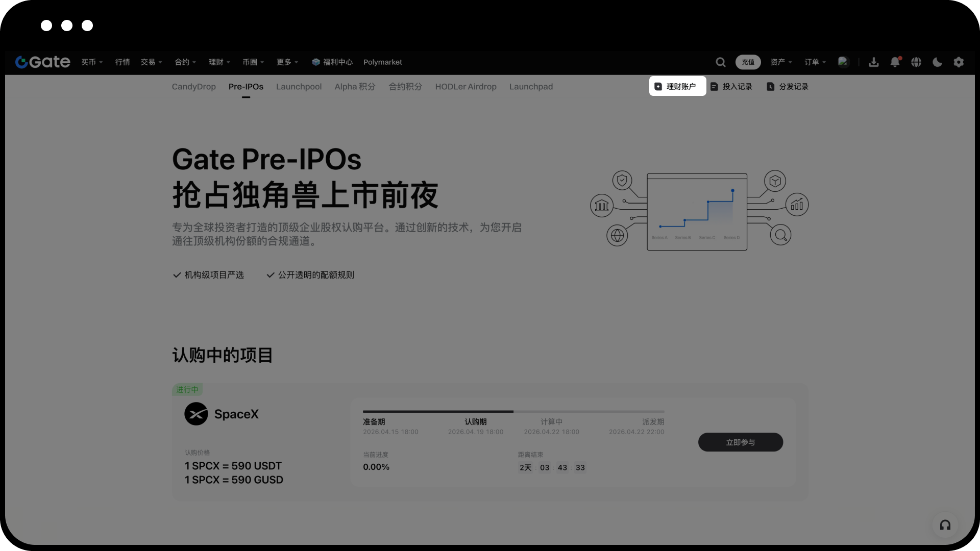Expand the 订单 dropdown
Screen dimensions: 980x551
815,62
